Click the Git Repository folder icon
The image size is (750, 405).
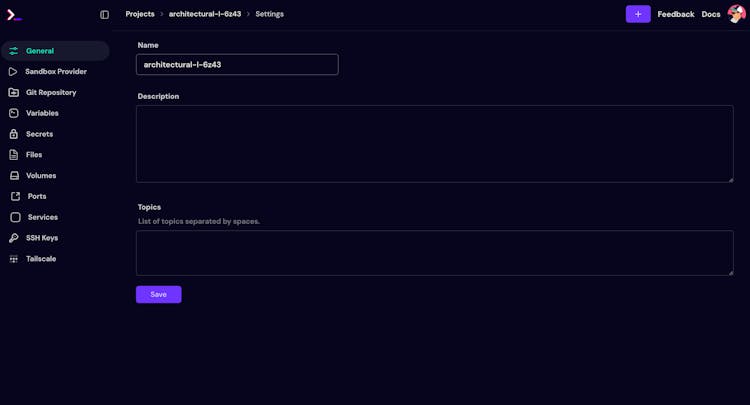click(14, 93)
